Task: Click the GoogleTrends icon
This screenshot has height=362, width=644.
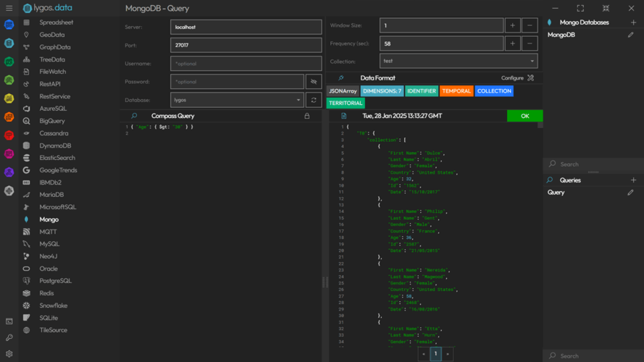Action: (x=26, y=170)
